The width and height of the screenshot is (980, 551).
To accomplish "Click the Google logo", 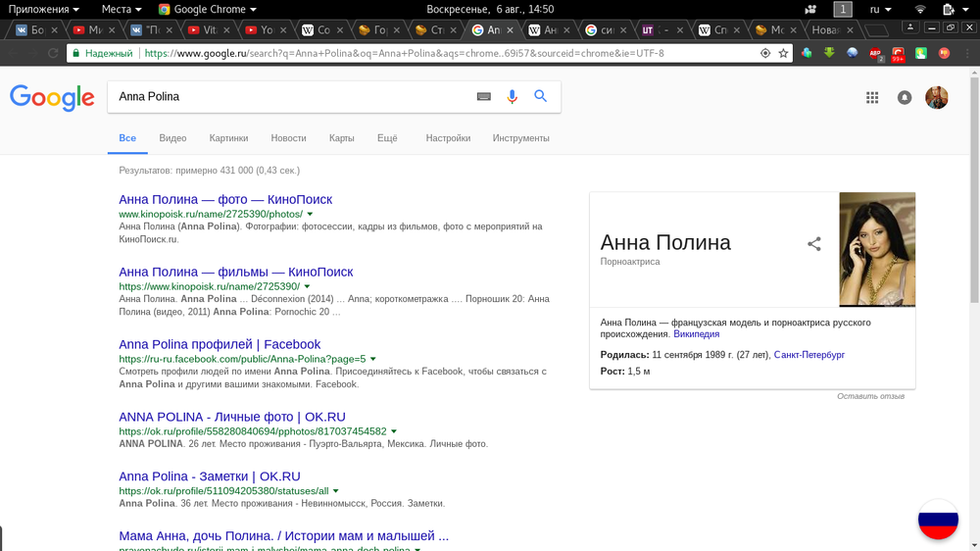I will tap(53, 98).
